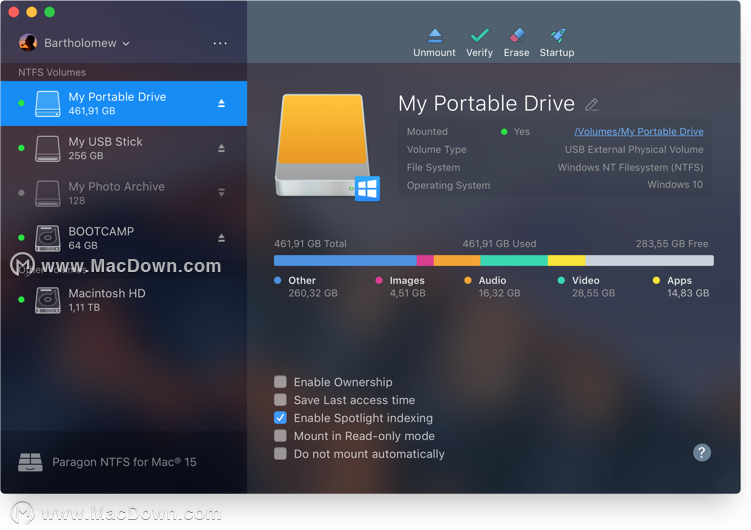Click the Video 28,55 GB legend entry
The image size is (751, 530).
586,286
